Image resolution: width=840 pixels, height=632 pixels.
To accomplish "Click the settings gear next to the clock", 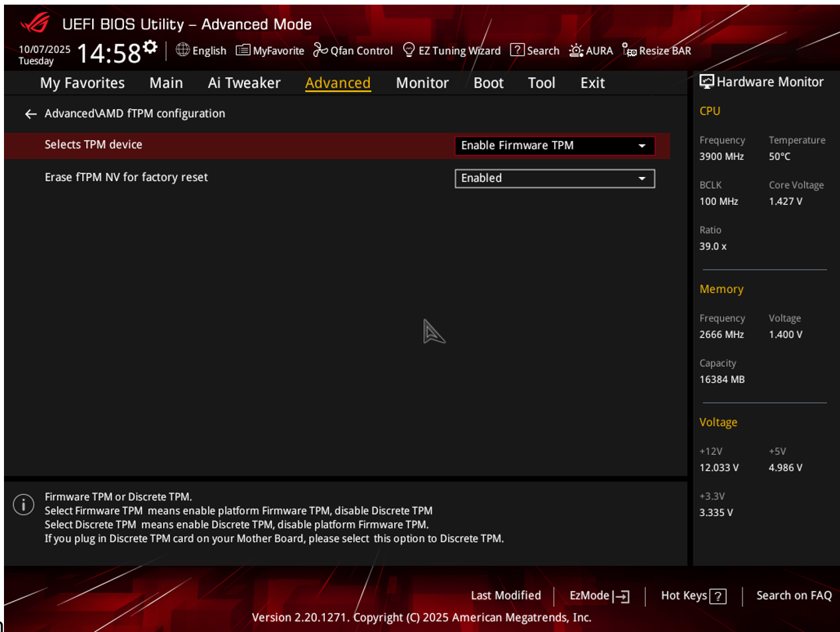I will tap(150, 47).
